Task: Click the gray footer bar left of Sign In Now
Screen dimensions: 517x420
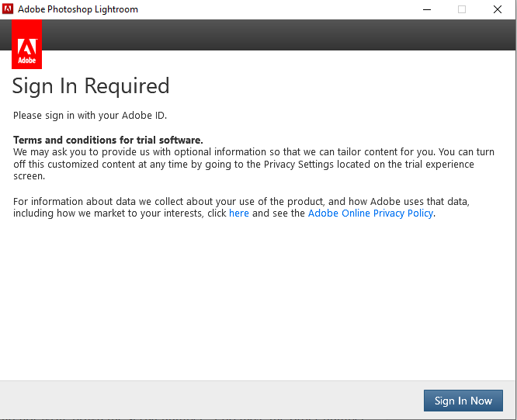Action: (x=210, y=400)
